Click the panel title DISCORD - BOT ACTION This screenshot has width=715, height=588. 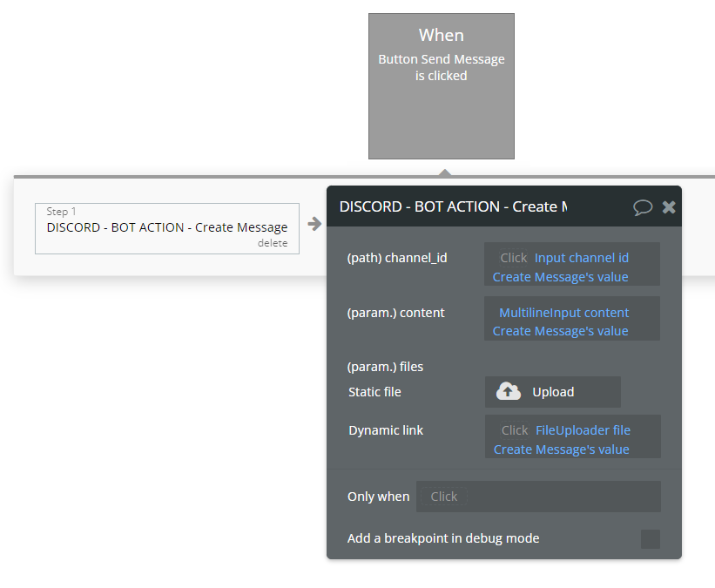click(x=453, y=206)
